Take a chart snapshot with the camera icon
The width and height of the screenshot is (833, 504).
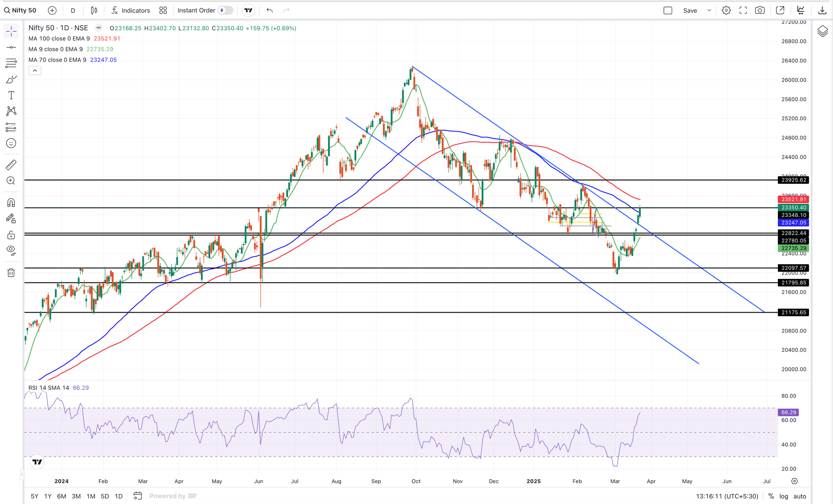pos(760,10)
